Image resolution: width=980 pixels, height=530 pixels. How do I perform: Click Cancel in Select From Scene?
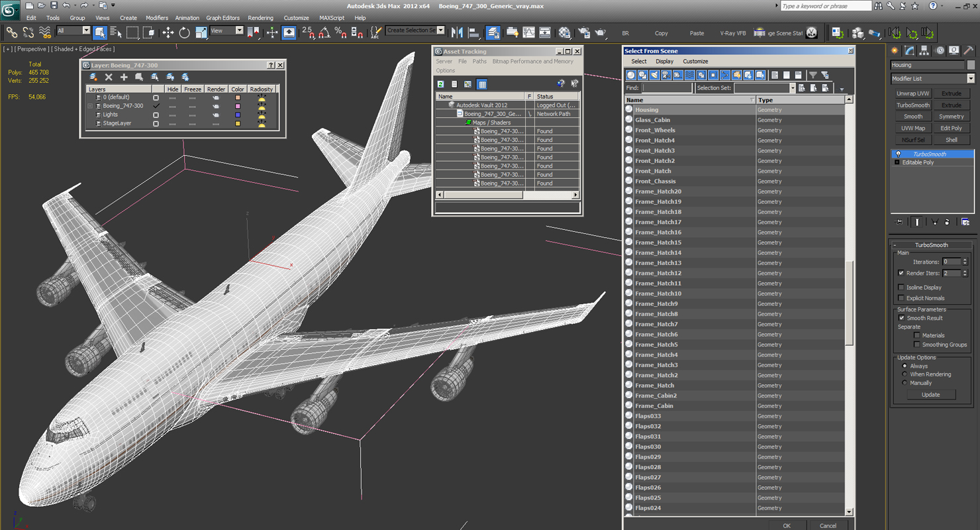point(828,525)
